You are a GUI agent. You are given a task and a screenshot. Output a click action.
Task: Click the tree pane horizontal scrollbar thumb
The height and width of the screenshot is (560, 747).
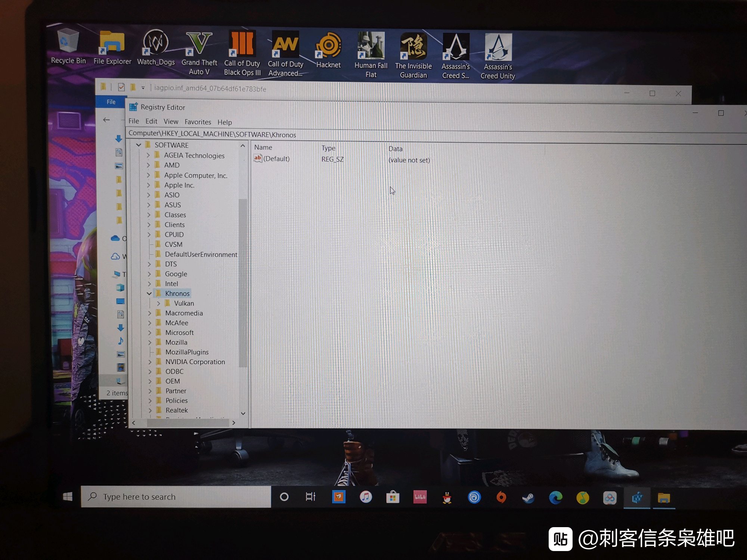tap(188, 423)
